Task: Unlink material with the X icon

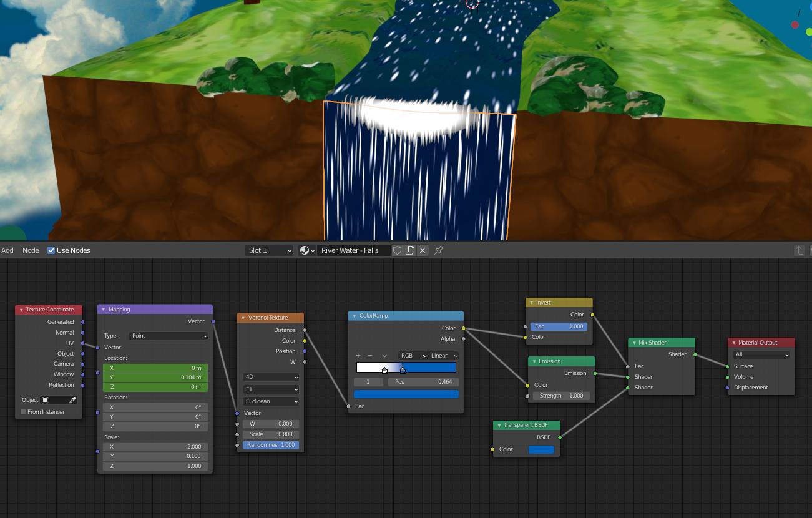Action: click(x=423, y=250)
